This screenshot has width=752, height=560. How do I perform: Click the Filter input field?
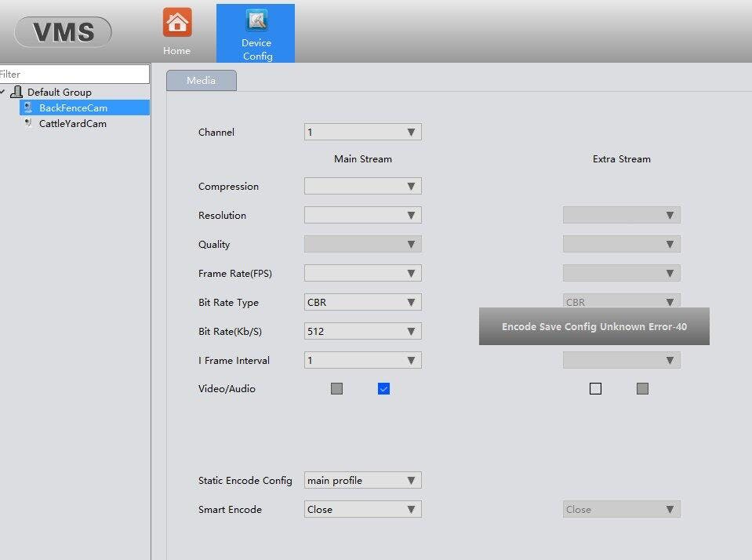click(74, 74)
